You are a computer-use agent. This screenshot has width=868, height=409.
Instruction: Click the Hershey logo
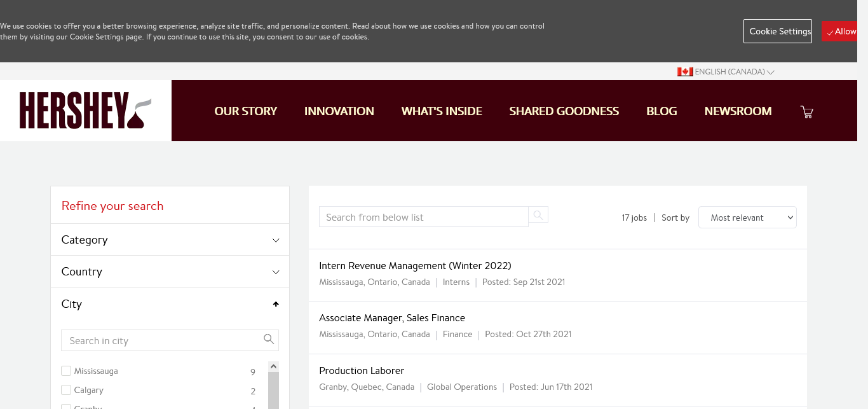click(x=85, y=111)
